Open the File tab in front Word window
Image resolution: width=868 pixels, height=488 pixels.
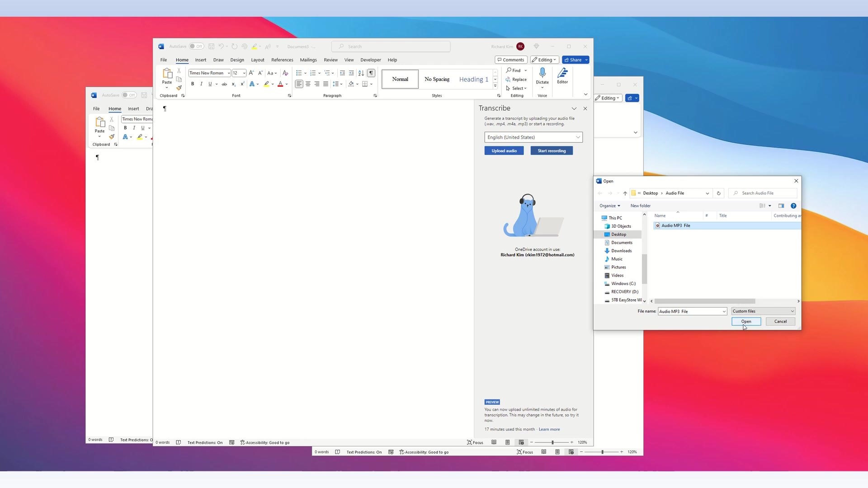(x=164, y=60)
